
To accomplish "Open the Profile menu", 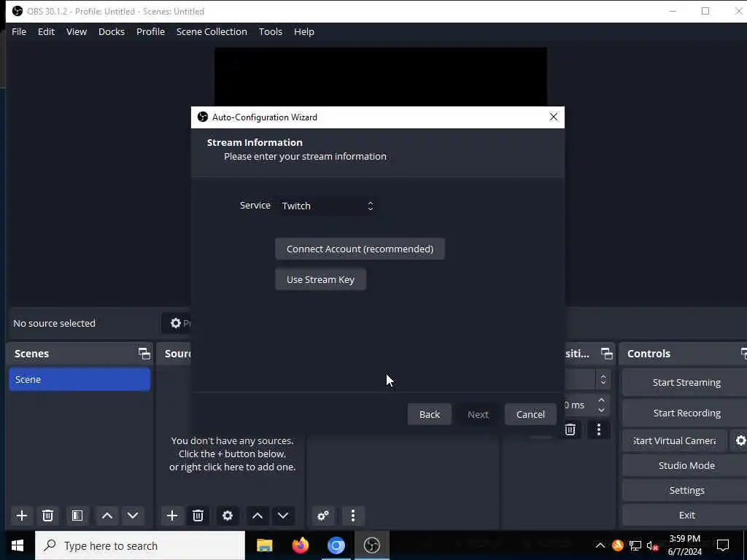I will coord(150,31).
